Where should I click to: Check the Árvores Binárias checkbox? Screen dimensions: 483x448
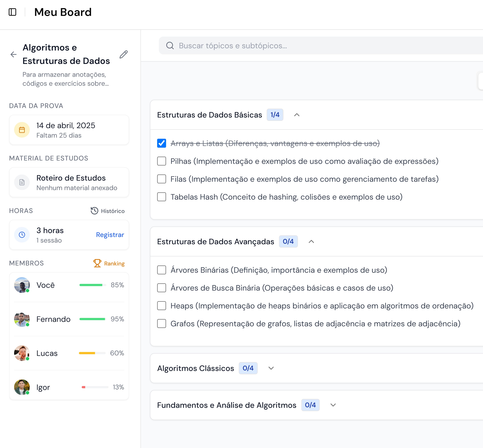coord(162,270)
